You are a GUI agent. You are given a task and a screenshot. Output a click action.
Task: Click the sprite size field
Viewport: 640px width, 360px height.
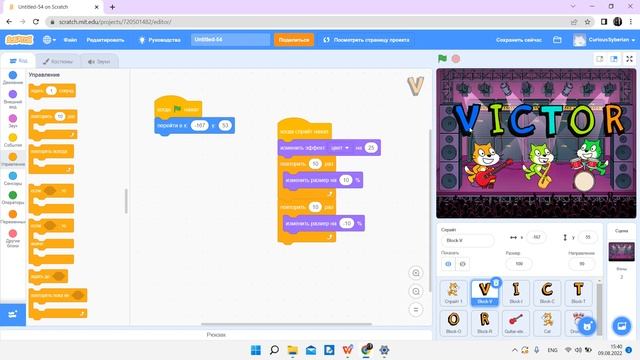pos(519,264)
